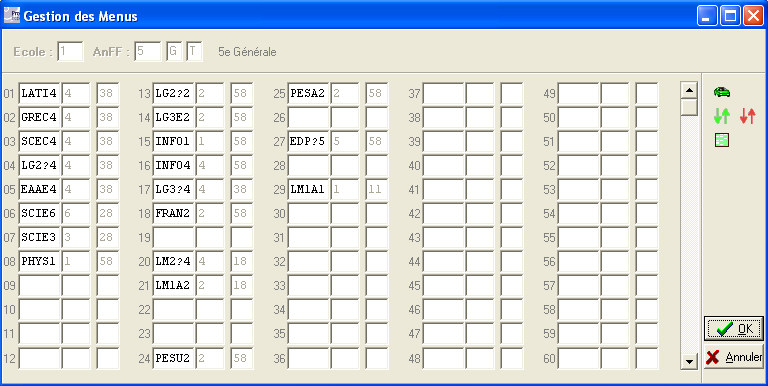The width and height of the screenshot is (768, 386).
Task: Select the FRAN2 field in row 18
Action: pyautogui.click(x=173, y=214)
